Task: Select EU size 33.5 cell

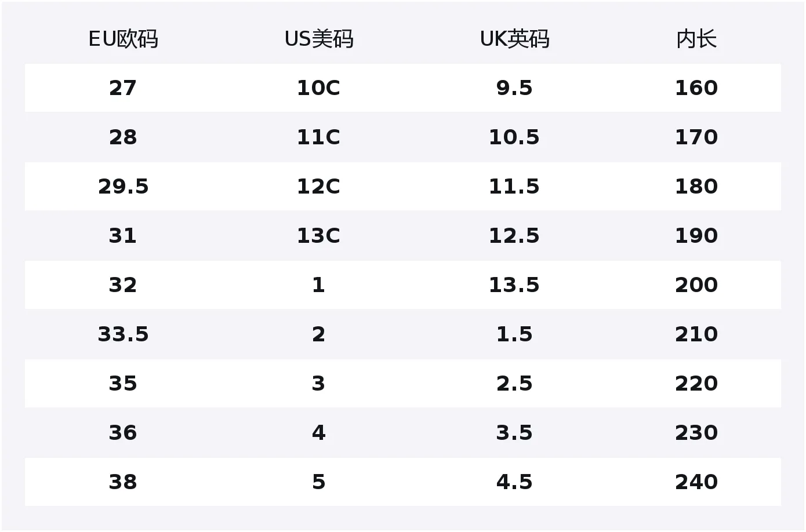Action: [123, 334]
